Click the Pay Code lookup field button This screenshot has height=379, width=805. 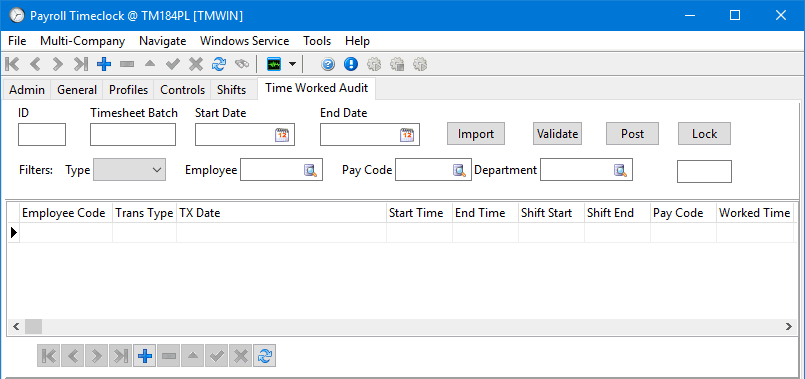(x=459, y=170)
